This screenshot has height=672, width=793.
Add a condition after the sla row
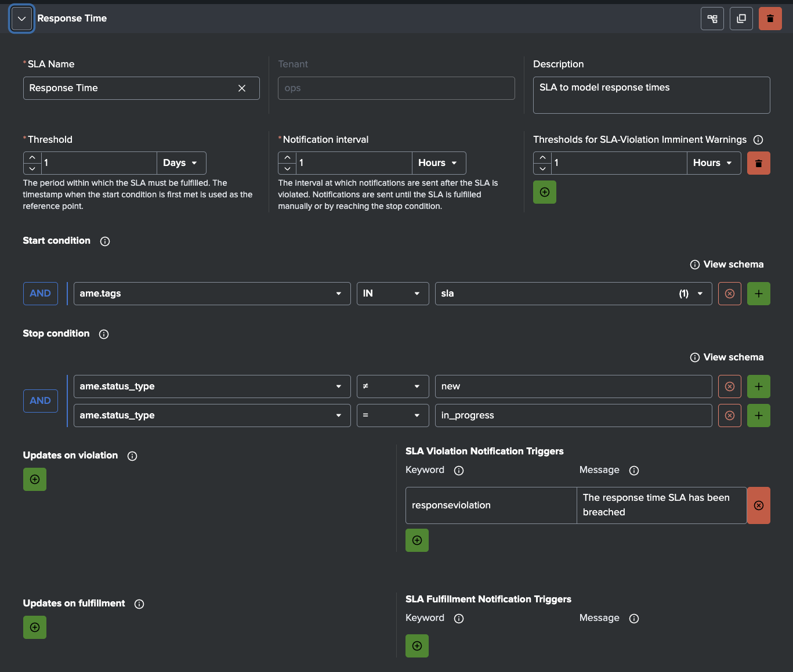pos(758,294)
